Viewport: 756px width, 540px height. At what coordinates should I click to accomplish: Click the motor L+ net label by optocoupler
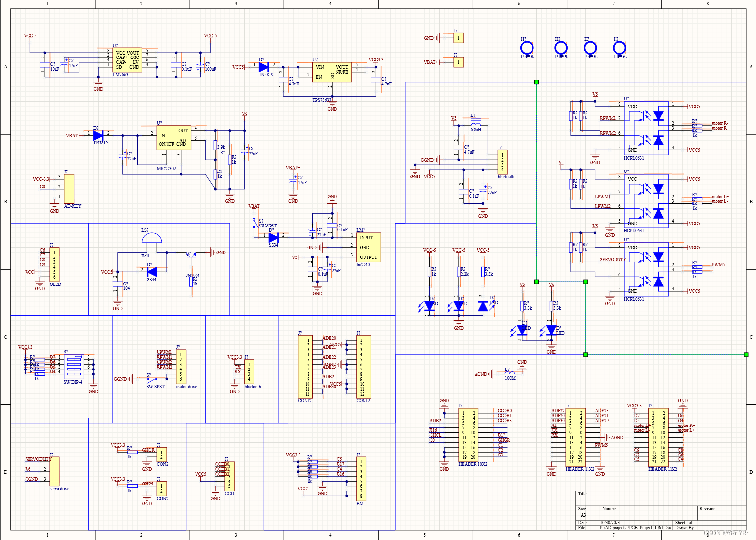720,197
